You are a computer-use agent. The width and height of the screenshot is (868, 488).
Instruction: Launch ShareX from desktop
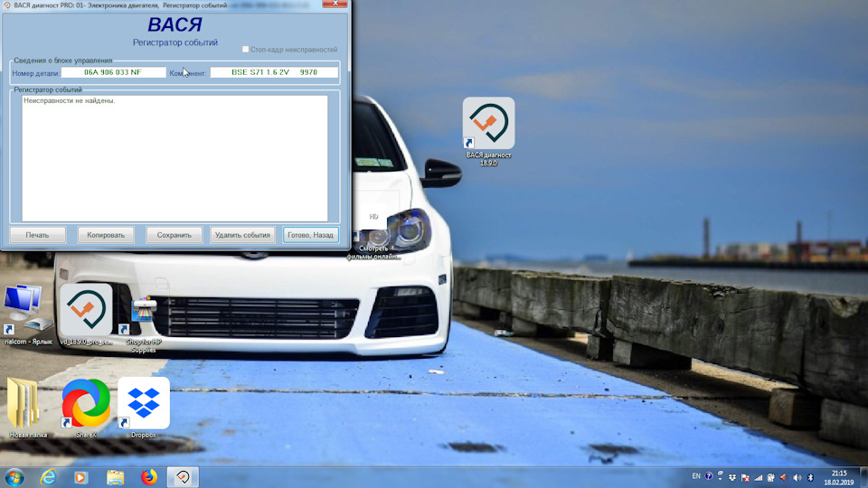(86, 408)
